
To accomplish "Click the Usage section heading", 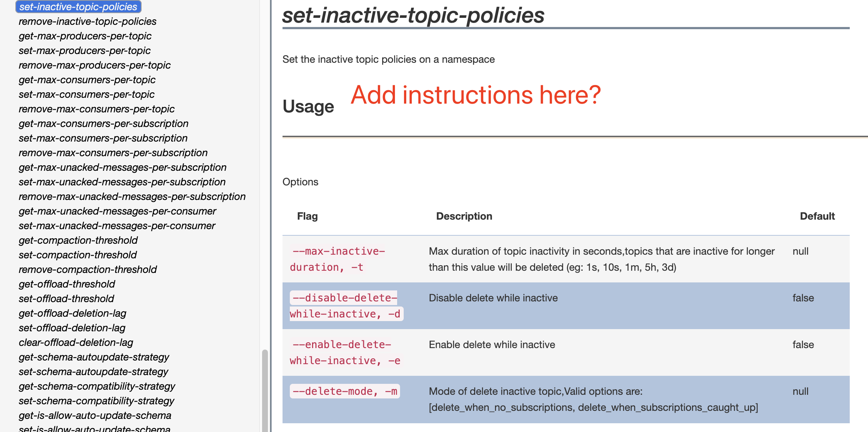I will click(x=308, y=107).
